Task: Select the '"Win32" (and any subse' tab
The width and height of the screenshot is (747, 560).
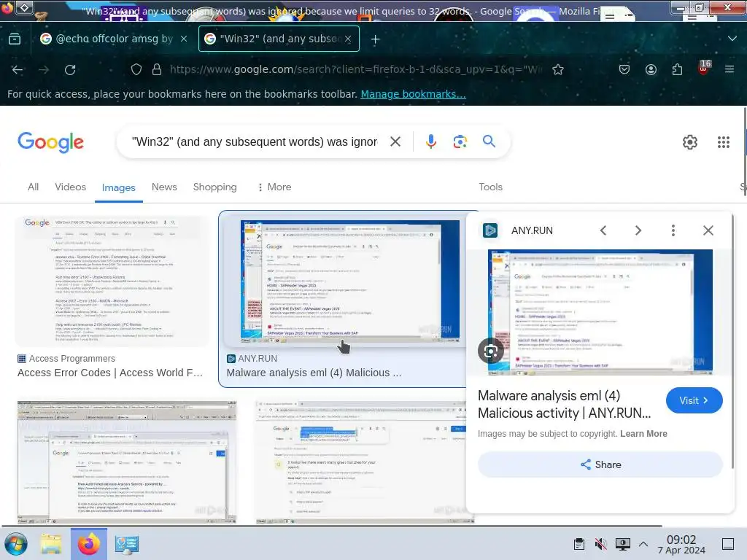Action: tap(279, 39)
